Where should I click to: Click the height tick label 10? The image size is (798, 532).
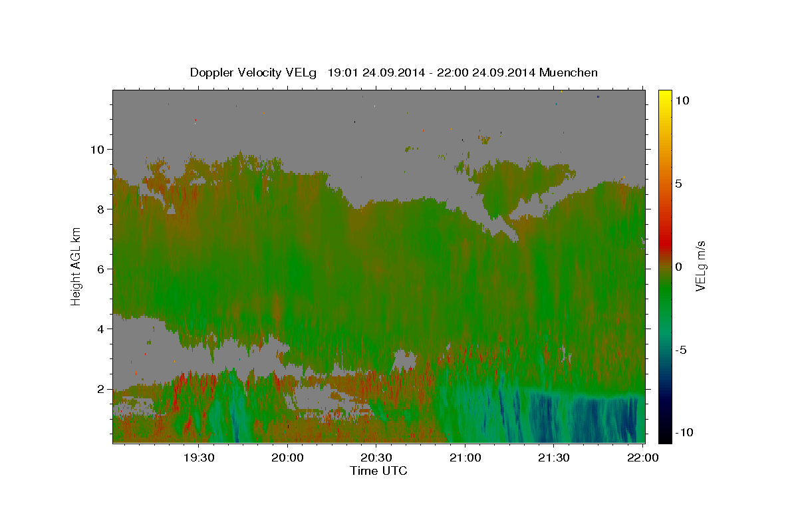pos(97,149)
